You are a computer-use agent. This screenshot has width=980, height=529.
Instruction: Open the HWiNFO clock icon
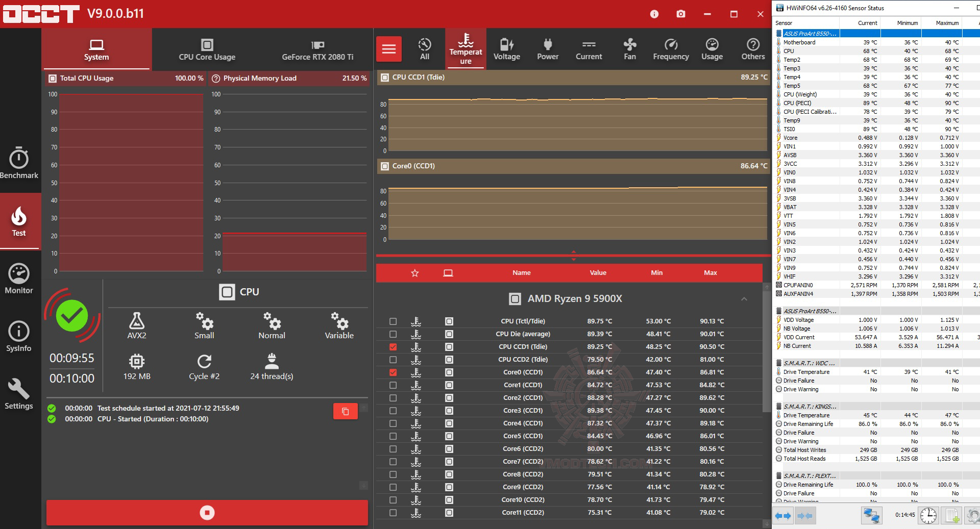(928, 515)
